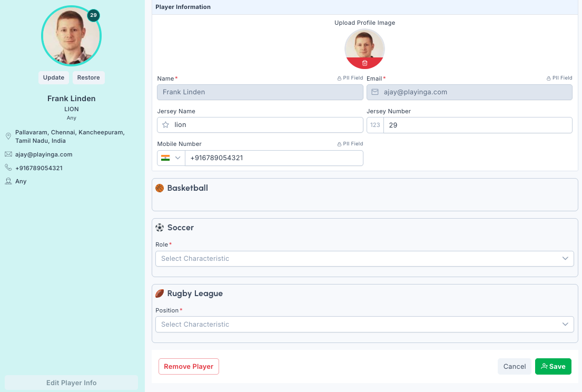Click the Remove Player button
This screenshot has width=582, height=392.
[189, 367]
